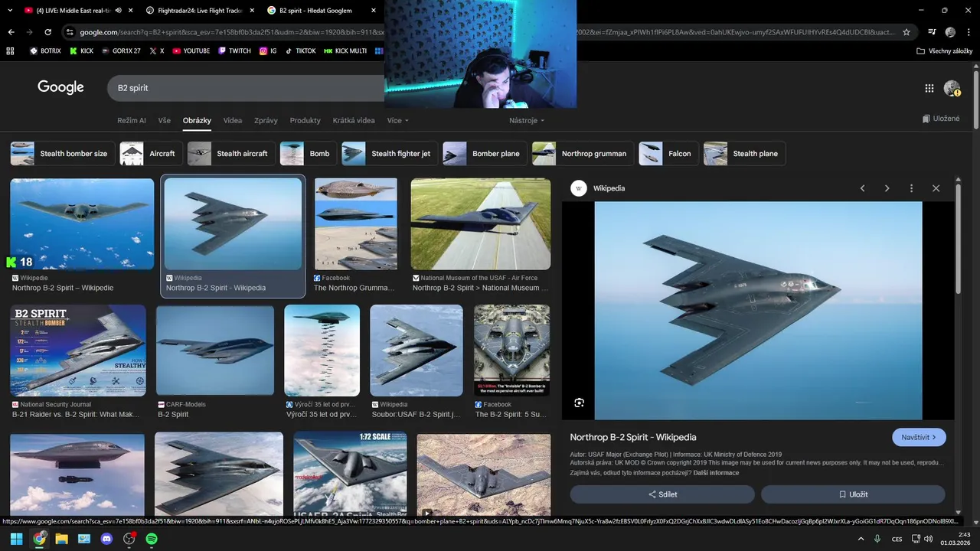Image resolution: width=980 pixels, height=551 pixels.
Task: Open Google apps grid icon
Action: click(929, 88)
